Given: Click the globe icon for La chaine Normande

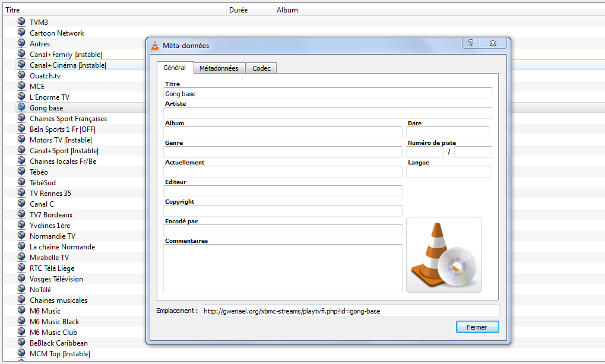Looking at the screenshot, I should coord(21,246).
